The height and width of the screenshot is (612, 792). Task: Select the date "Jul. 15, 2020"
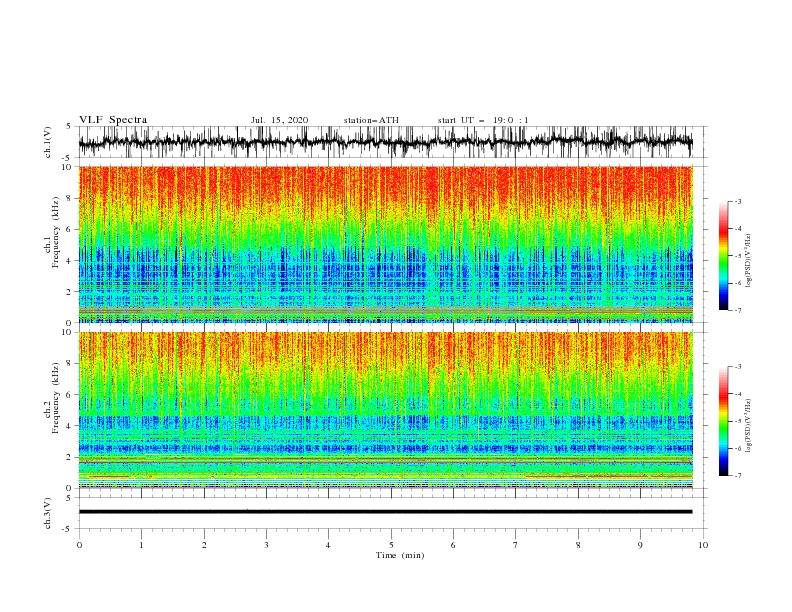point(279,120)
